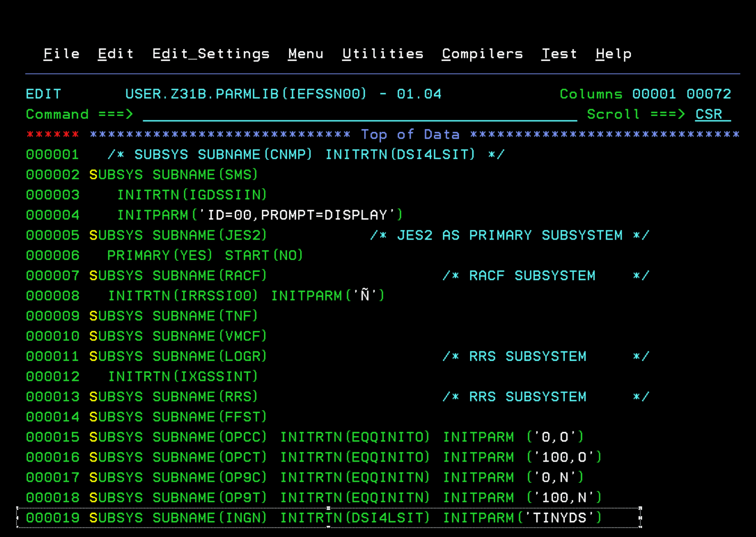Click the Top of Data marker line
756x537 pixels.
tap(410, 134)
